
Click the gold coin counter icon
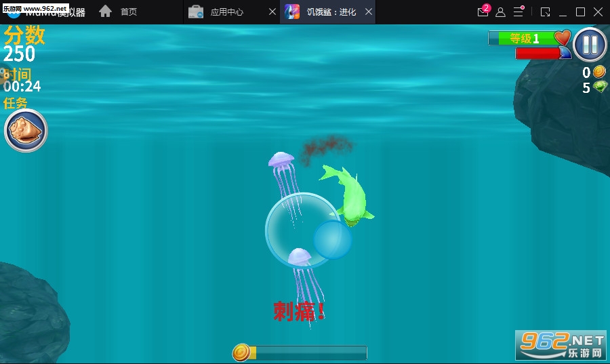(x=599, y=72)
